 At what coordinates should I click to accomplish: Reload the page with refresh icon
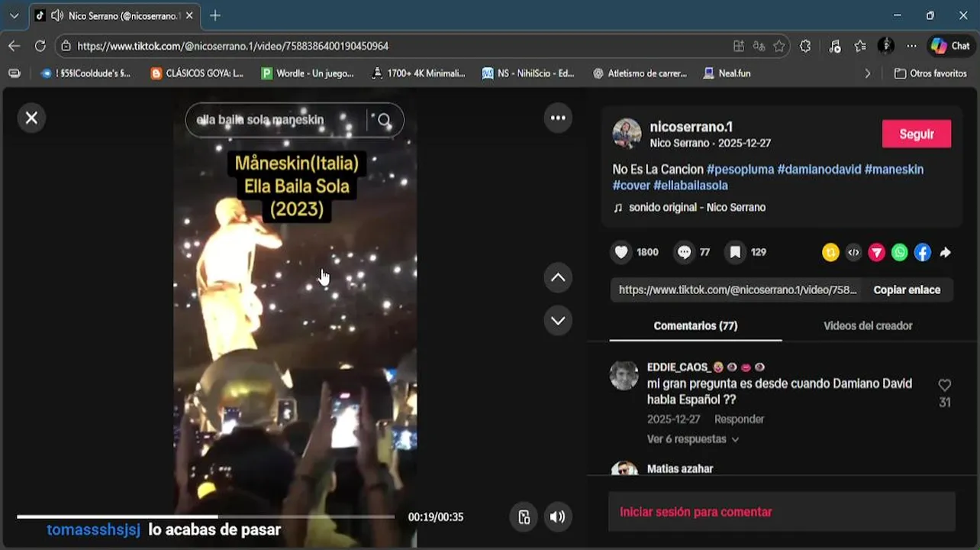click(x=40, y=46)
